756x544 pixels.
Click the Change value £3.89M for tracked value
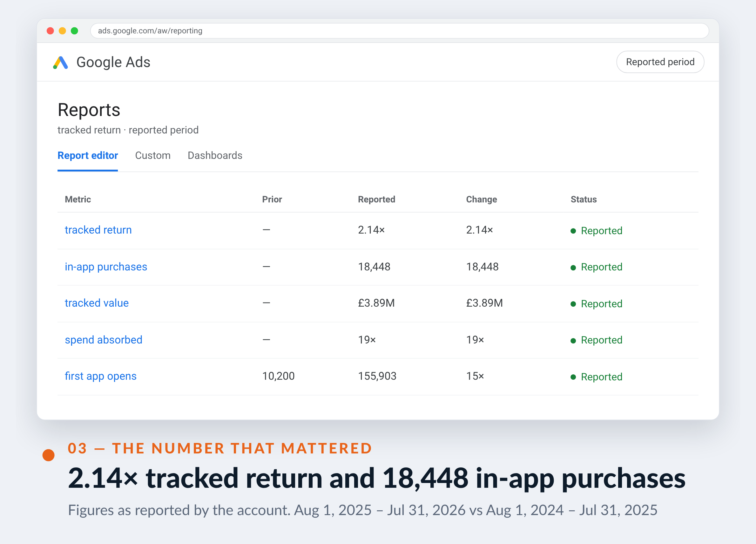pos(484,303)
